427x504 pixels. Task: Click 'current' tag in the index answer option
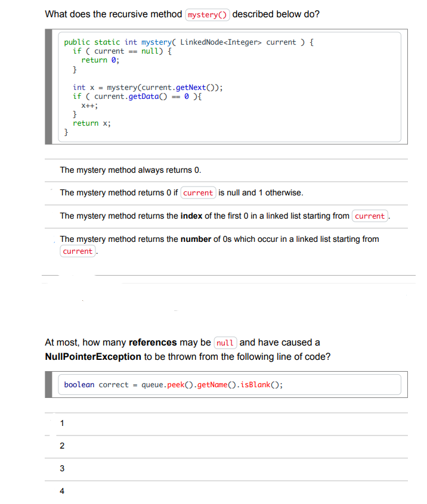click(370, 216)
